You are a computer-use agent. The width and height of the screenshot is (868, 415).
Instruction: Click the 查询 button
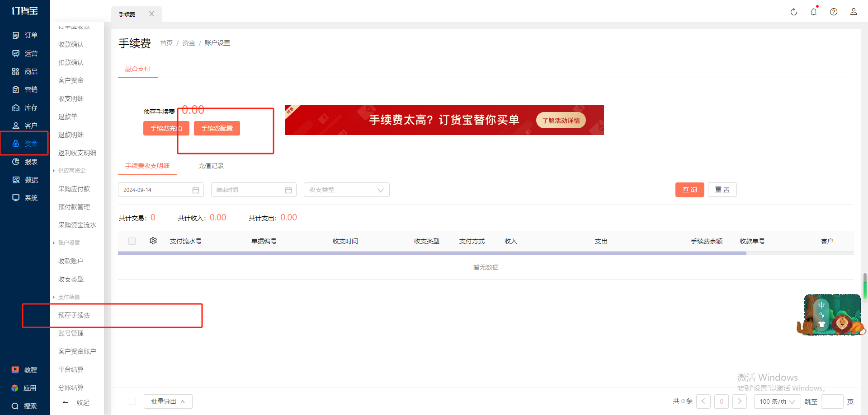(690, 190)
